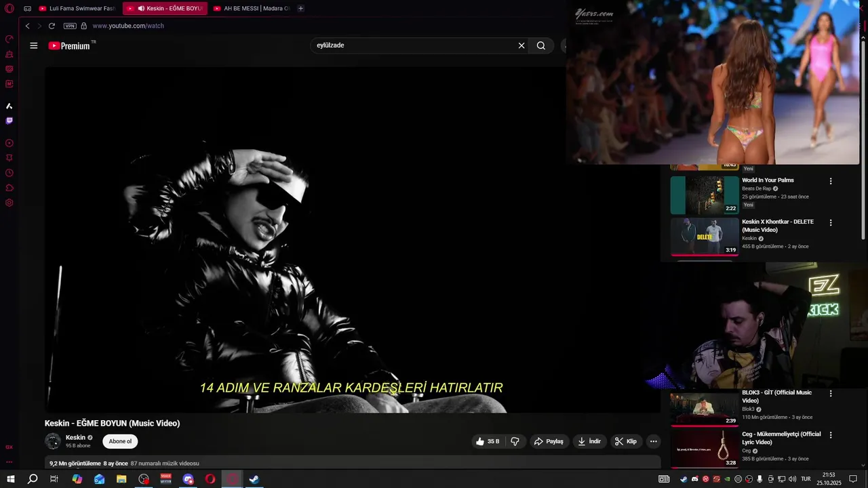Open History clock icon in sidebar
Image resolution: width=868 pixels, height=488 pixels.
coord(9,173)
